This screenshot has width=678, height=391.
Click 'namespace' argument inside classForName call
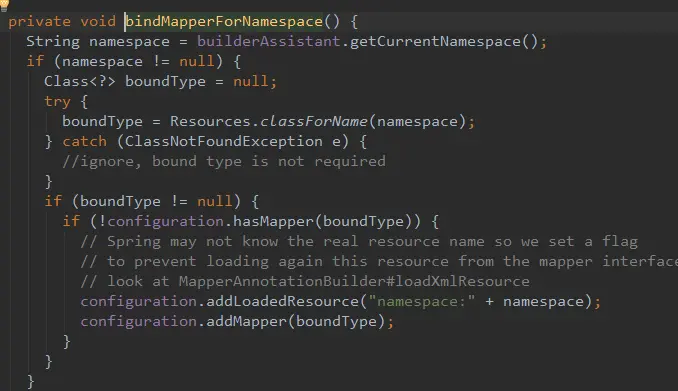click(x=417, y=122)
